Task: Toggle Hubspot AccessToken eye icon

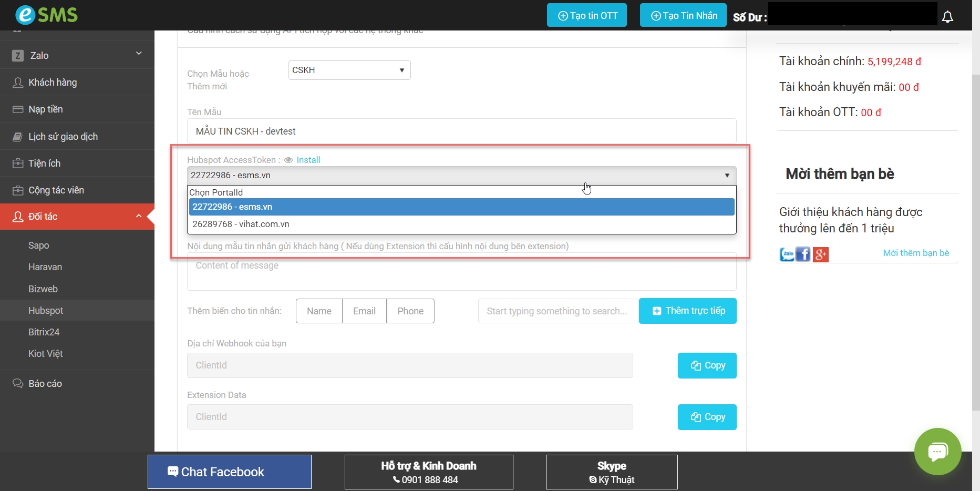Action: [288, 160]
